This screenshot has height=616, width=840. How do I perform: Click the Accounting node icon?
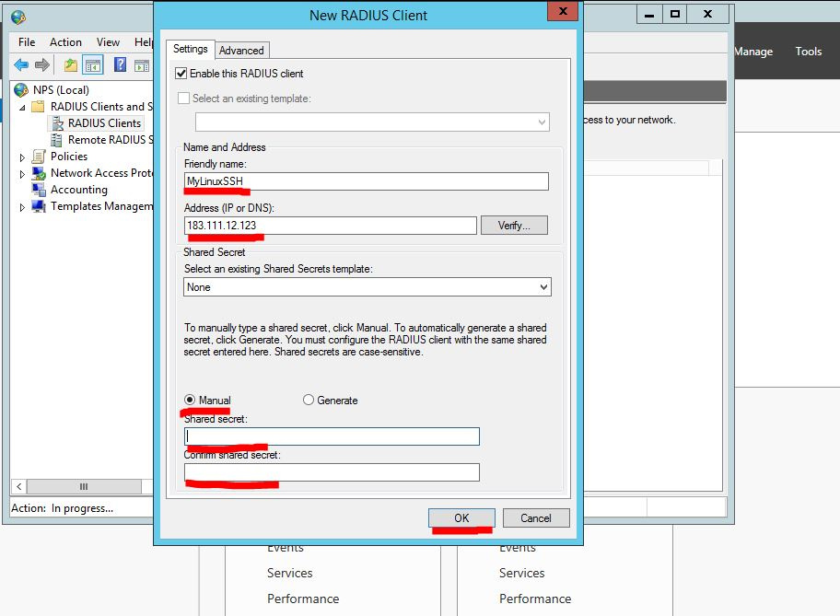click(39, 190)
